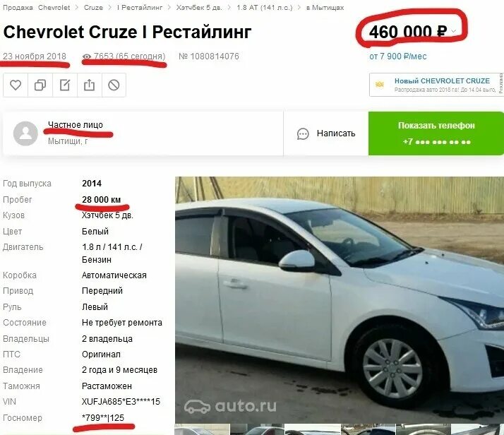Image resolution: width=504 pixels, height=435 pixels.
Task: Open the Cruze breadcrumb link
Action: (x=93, y=7)
